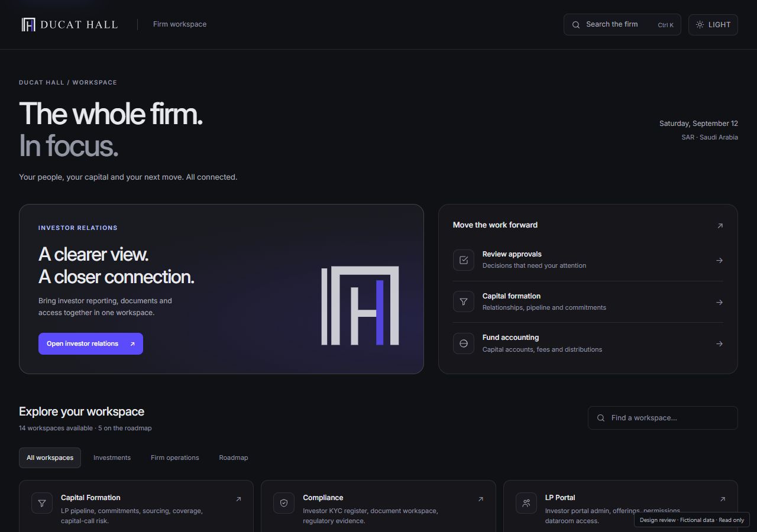Click the magnifier icon in Find a workspace
The width and height of the screenshot is (757, 532).
601,418
